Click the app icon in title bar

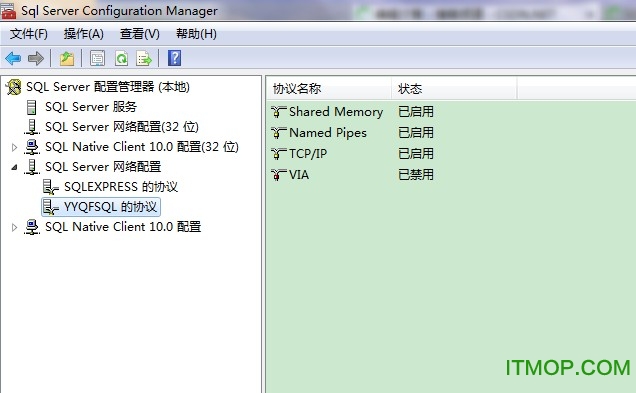8,10
